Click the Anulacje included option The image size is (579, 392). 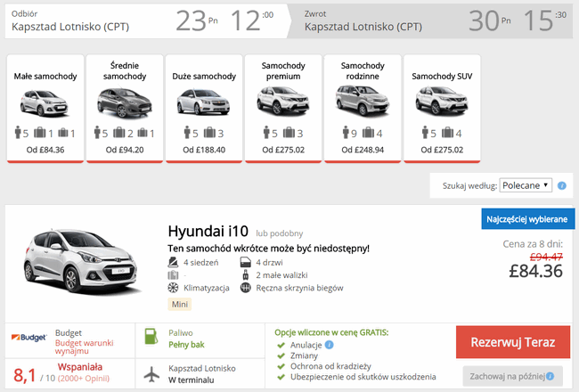306,345
